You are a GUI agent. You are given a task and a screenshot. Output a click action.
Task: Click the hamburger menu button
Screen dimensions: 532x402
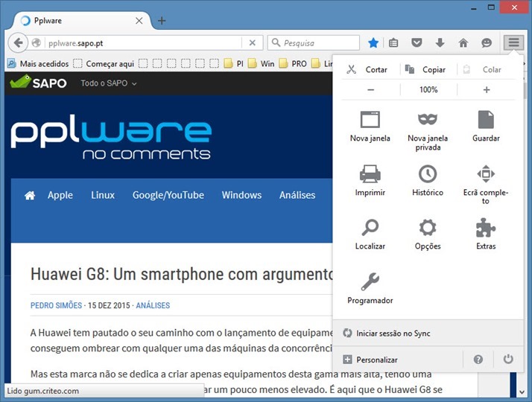pos(513,42)
